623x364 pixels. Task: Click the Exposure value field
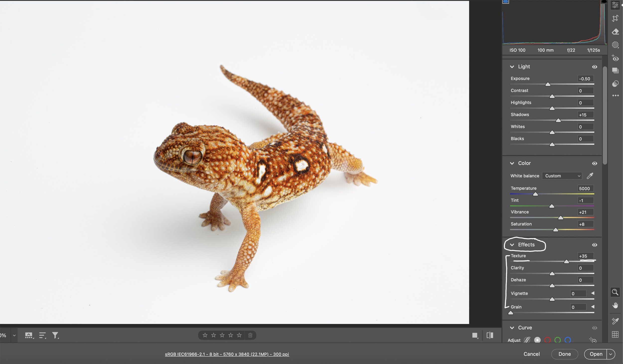(x=585, y=79)
